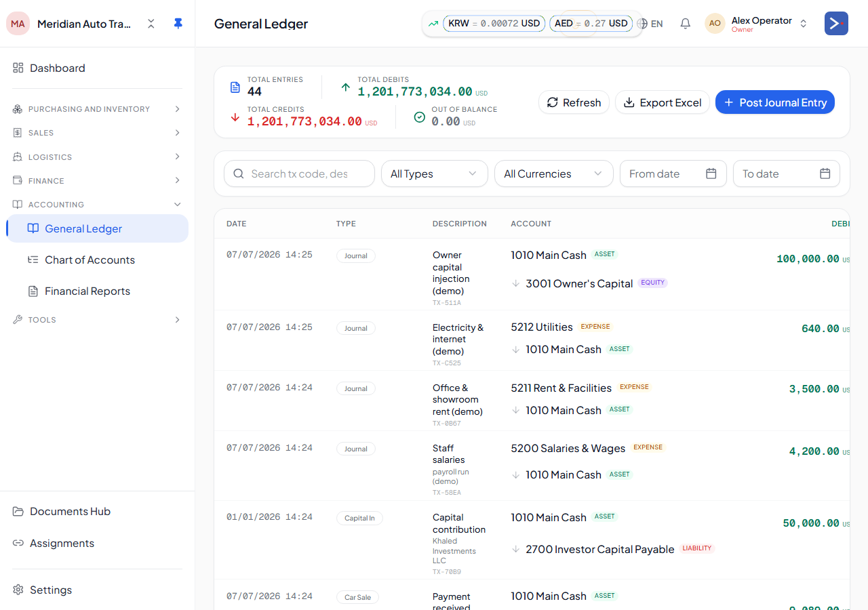Collapse the Accounting section
Viewport: 868px width, 610px height.
(98, 204)
